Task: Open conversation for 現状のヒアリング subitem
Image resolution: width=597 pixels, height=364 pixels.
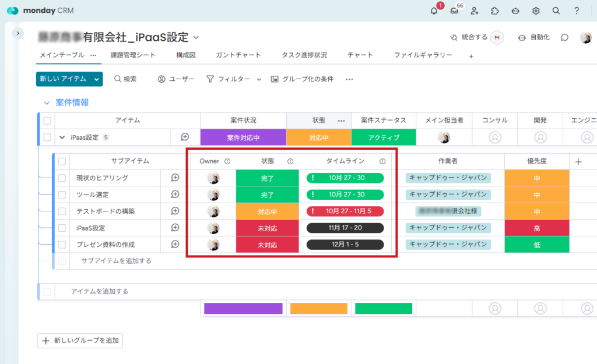Action: pyautogui.click(x=175, y=178)
